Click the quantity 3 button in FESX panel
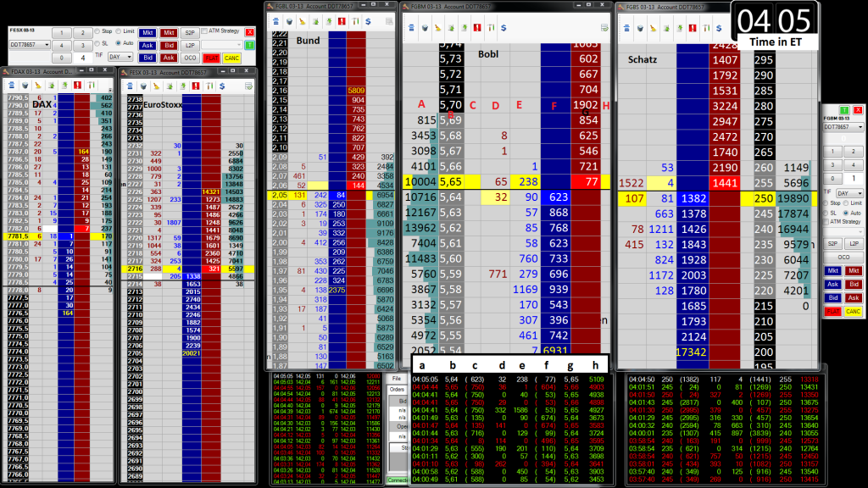This screenshot has height=488, width=868. (x=83, y=46)
